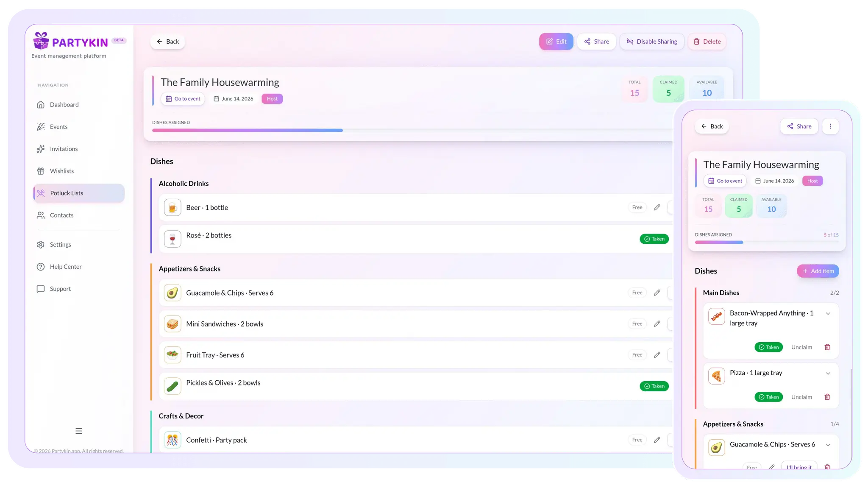
Task: Delete Pizza with trash icon
Action: coord(827,397)
